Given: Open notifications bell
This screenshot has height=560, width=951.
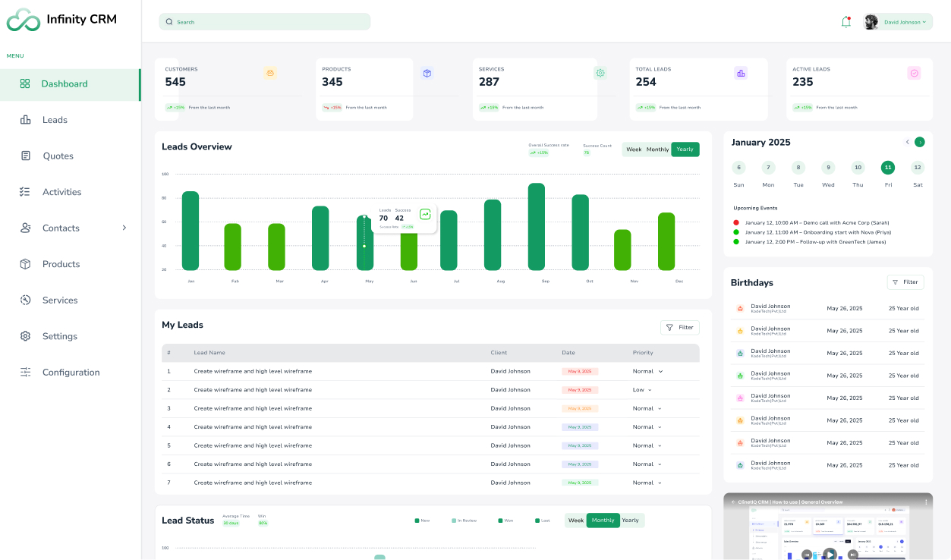Looking at the screenshot, I should coord(846,22).
